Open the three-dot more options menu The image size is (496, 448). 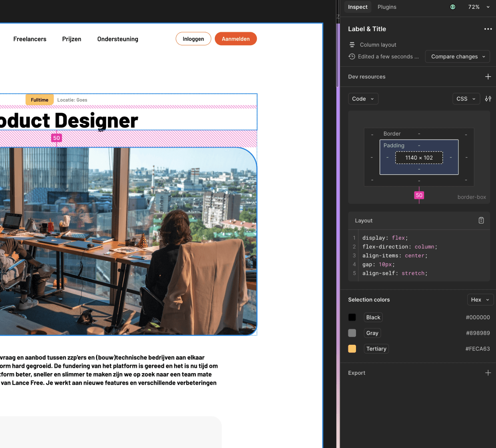pyautogui.click(x=488, y=29)
